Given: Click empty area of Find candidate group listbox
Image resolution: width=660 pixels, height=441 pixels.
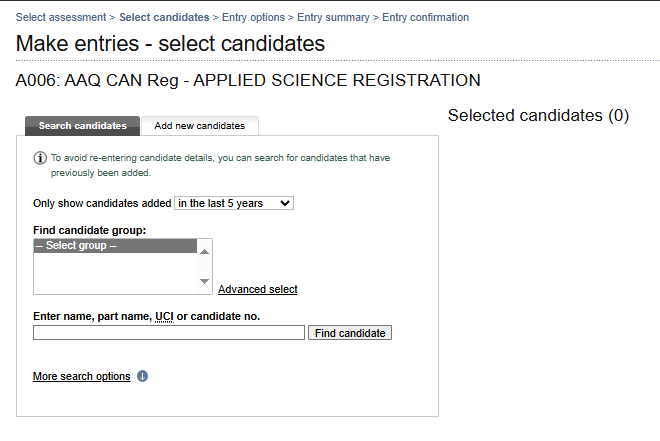Looking at the screenshot, I should point(115,275).
